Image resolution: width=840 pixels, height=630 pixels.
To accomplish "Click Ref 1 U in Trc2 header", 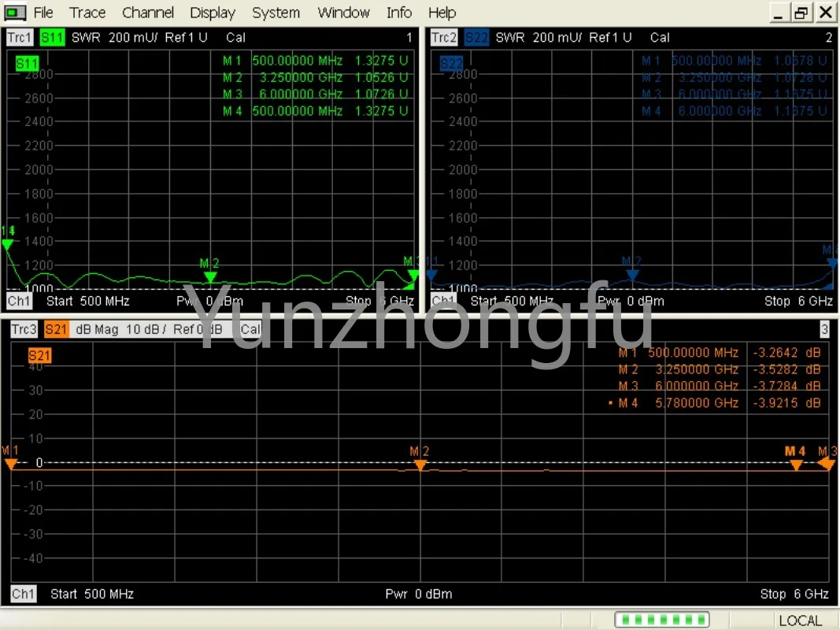I will click(610, 38).
